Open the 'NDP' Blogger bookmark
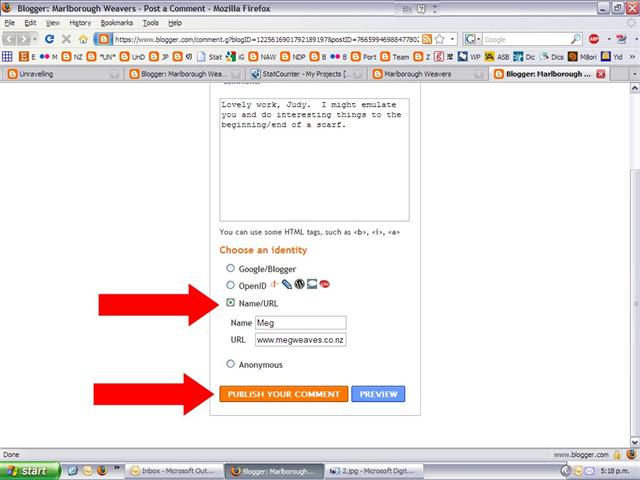 pos(293,57)
